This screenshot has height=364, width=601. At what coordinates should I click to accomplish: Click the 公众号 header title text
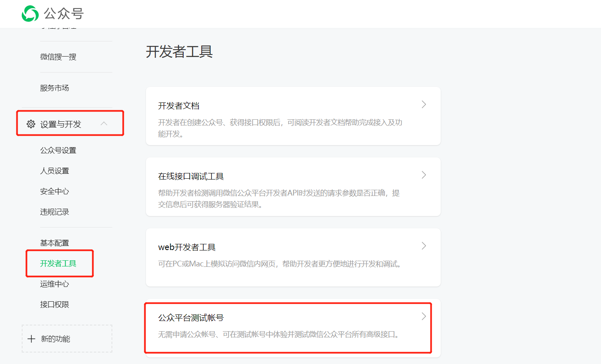click(64, 14)
